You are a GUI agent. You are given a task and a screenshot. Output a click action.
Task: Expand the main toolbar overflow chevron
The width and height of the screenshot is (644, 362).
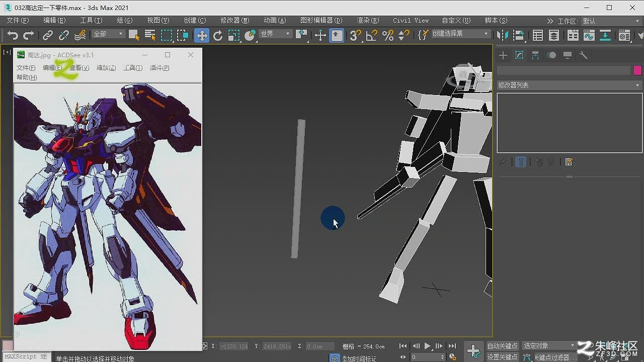point(550,21)
